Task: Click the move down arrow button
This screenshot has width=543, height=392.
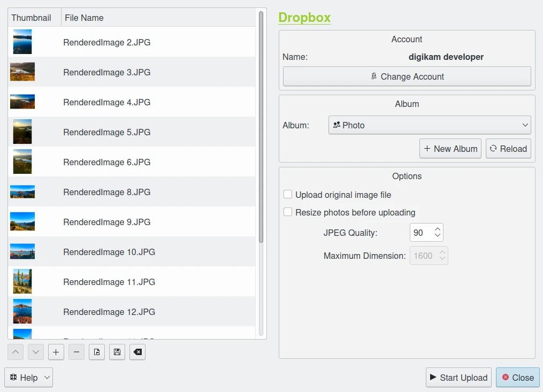Action: 35,352
